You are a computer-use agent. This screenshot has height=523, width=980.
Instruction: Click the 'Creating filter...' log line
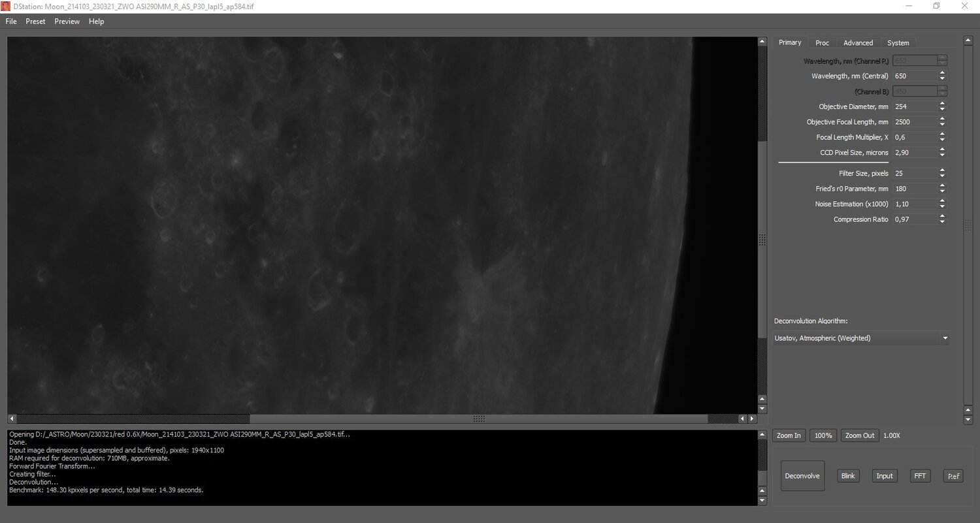[33, 474]
